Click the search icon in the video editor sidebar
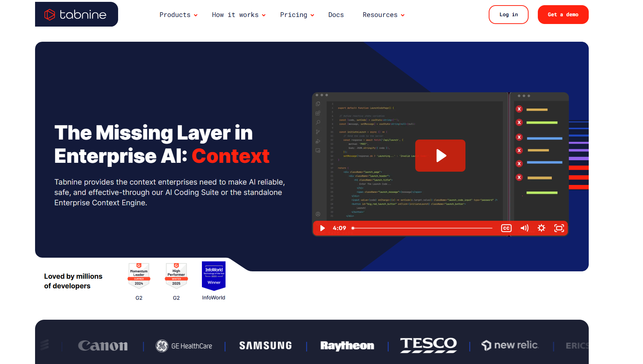The image size is (643, 364). pos(318,123)
